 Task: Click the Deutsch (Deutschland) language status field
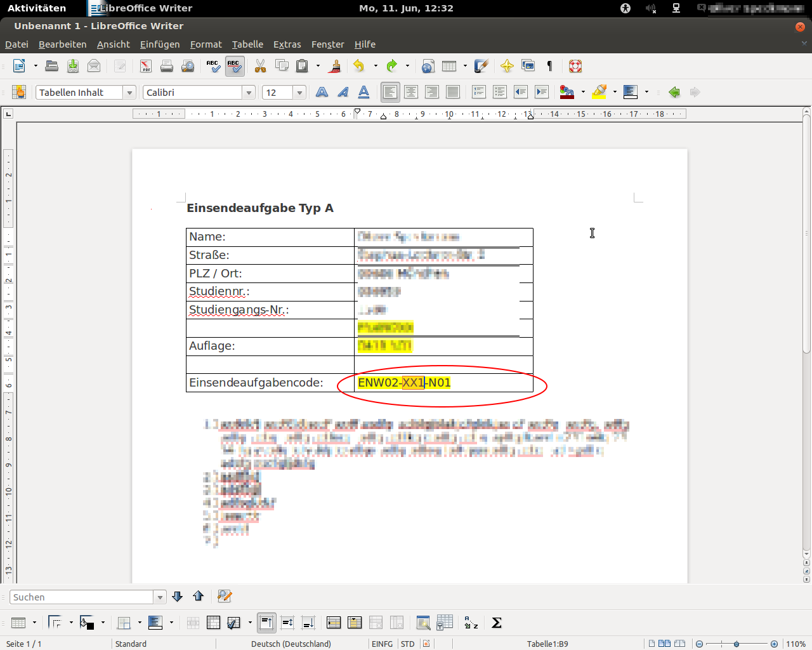pyautogui.click(x=291, y=644)
